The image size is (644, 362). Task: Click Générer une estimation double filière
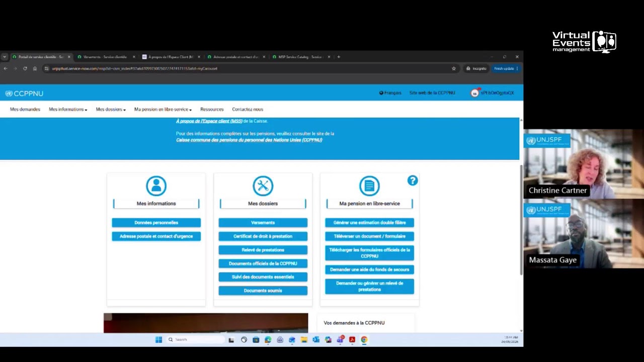click(x=369, y=223)
